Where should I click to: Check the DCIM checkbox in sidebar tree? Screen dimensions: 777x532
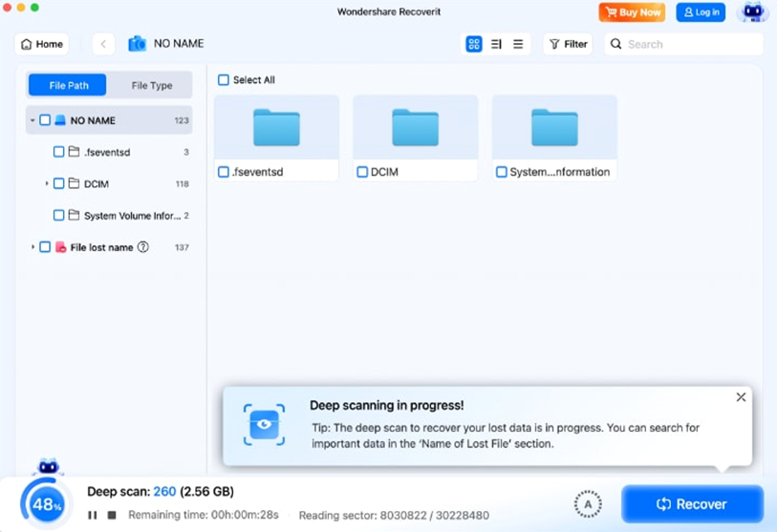[x=58, y=183]
